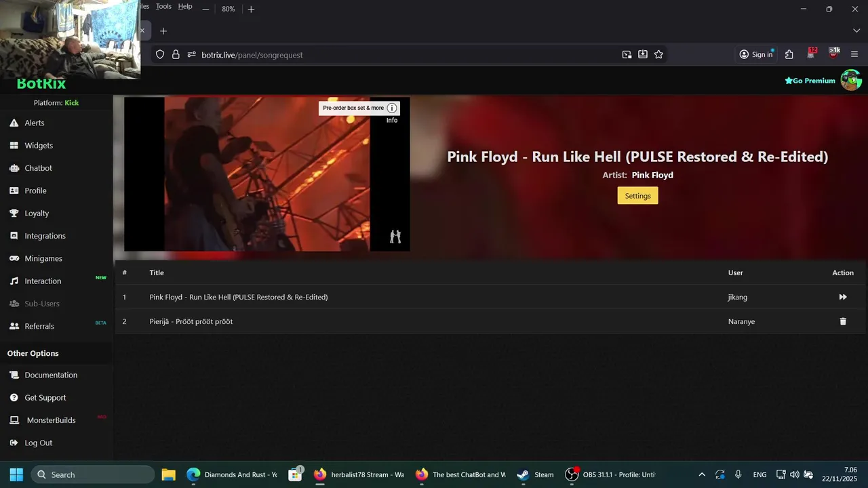Click the microphone tray icon

738,474
